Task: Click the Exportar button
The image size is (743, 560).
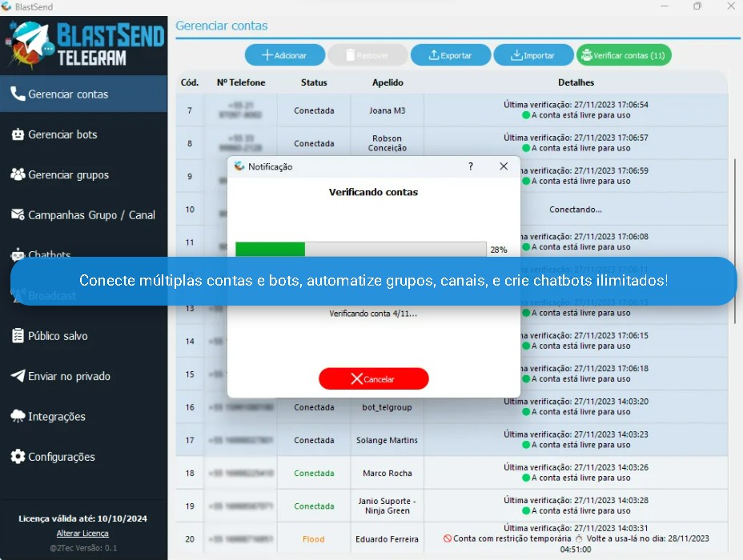Action: [449, 55]
